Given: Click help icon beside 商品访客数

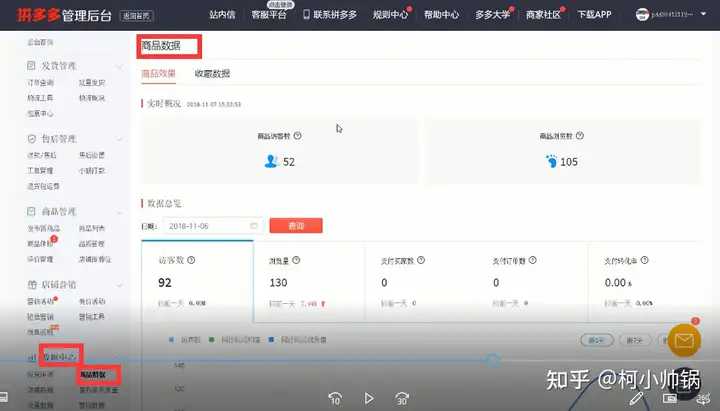Looking at the screenshot, I should pos(298,135).
